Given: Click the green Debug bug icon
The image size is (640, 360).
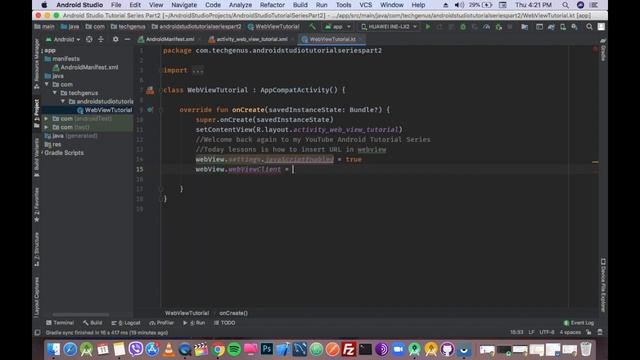Looking at the screenshot, I should (x=463, y=27).
